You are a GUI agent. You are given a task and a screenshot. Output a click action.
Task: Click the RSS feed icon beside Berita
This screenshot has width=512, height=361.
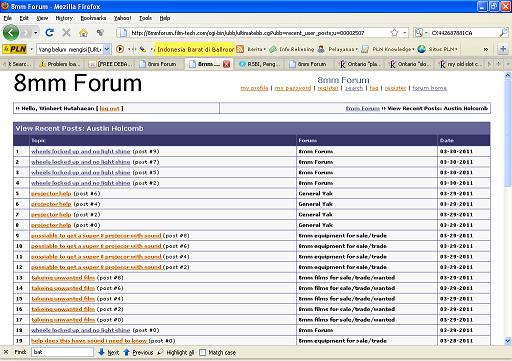pyautogui.click(x=240, y=49)
